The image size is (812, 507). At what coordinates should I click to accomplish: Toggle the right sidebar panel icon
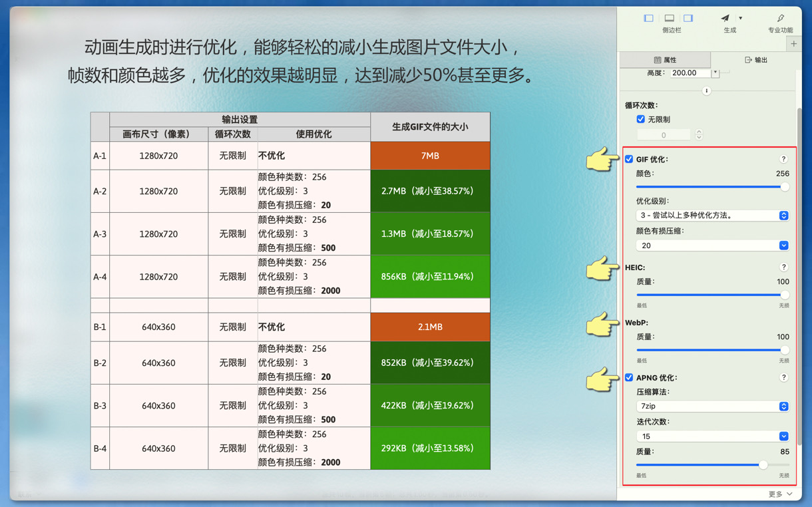click(x=688, y=18)
